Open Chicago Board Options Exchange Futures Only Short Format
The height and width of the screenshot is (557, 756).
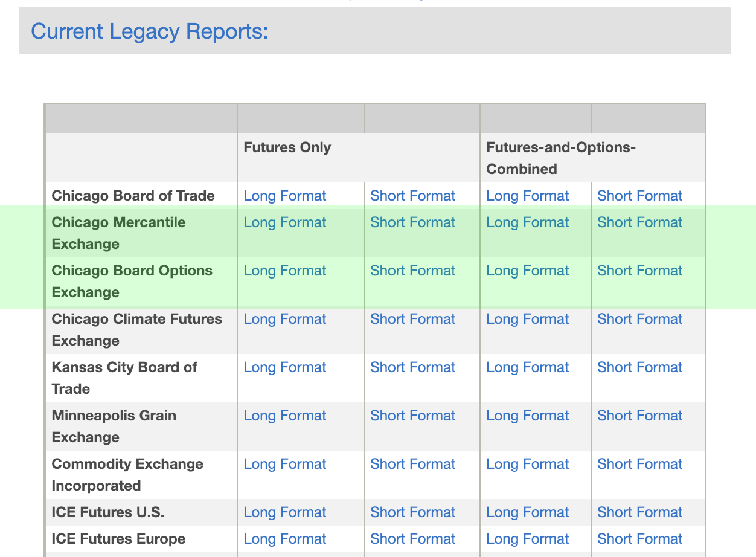[x=412, y=271]
